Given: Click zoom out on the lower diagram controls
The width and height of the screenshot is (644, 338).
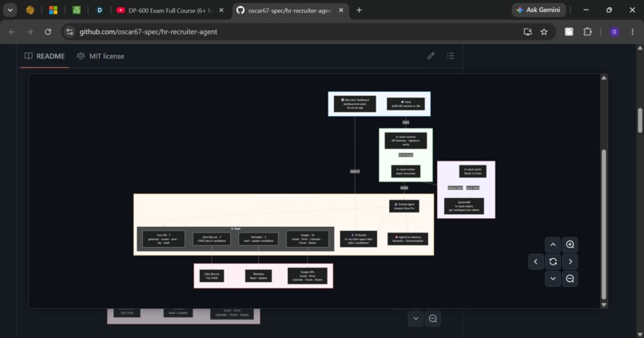Looking at the screenshot, I should (433, 319).
